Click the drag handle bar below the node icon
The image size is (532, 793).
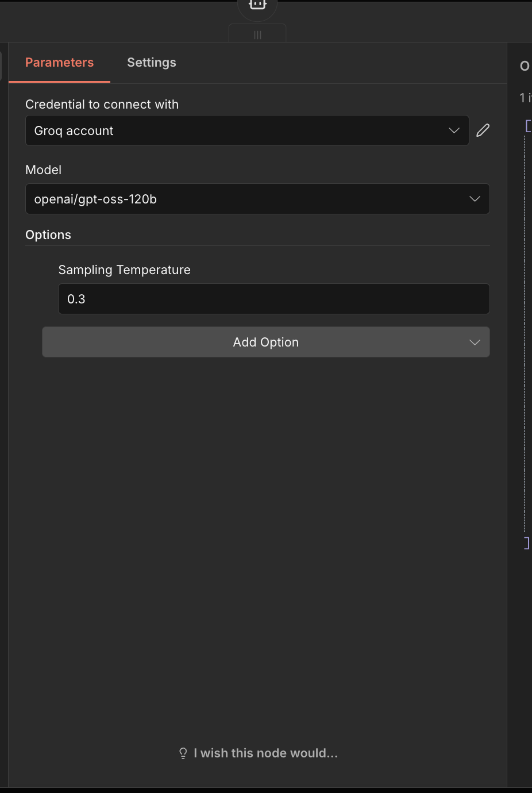257,34
